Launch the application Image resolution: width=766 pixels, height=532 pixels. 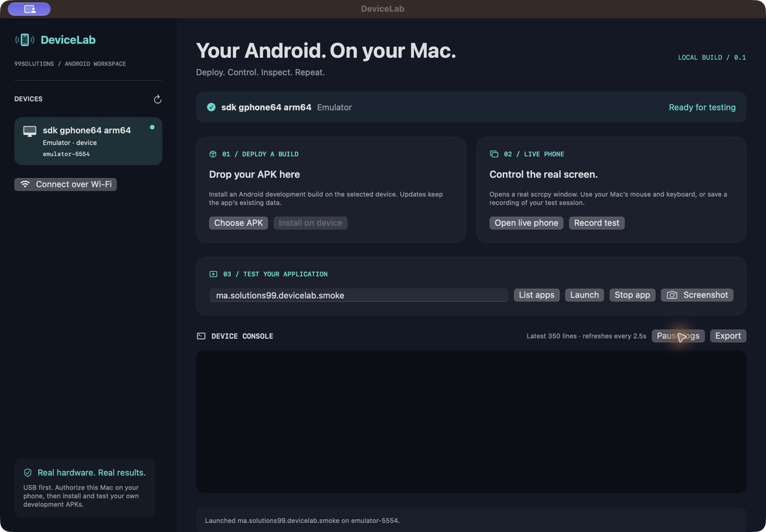click(585, 295)
